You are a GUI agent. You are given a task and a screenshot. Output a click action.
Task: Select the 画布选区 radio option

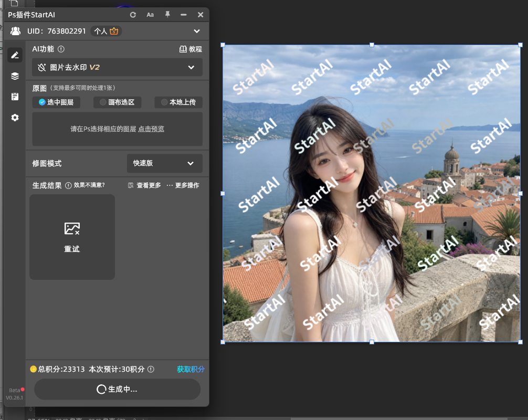pos(117,102)
